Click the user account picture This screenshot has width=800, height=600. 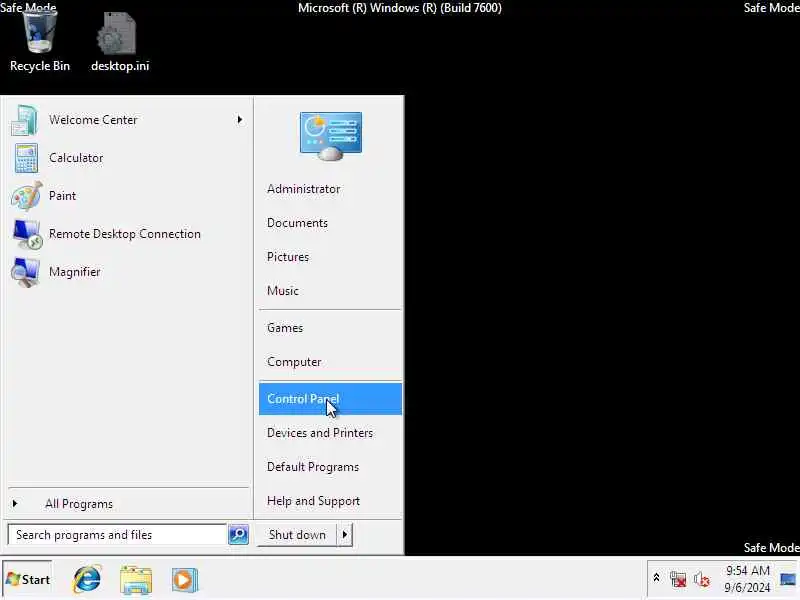click(x=331, y=136)
